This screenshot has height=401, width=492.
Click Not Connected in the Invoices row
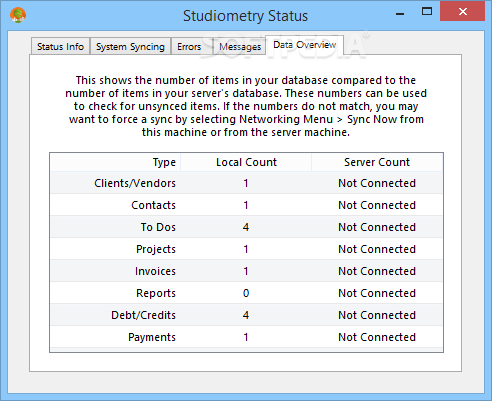[x=377, y=271]
